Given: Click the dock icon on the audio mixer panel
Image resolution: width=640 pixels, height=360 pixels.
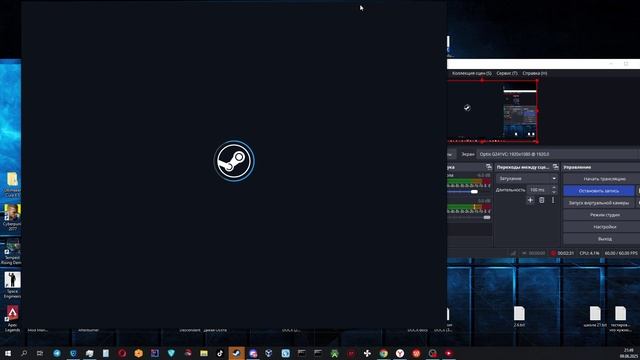Looking at the screenshot, I should tap(489, 167).
